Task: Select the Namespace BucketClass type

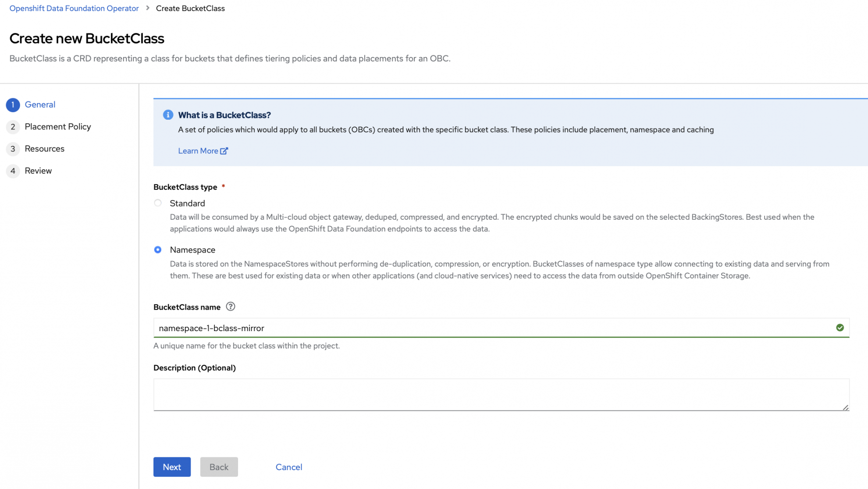Action: pyautogui.click(x=158, y=250)
